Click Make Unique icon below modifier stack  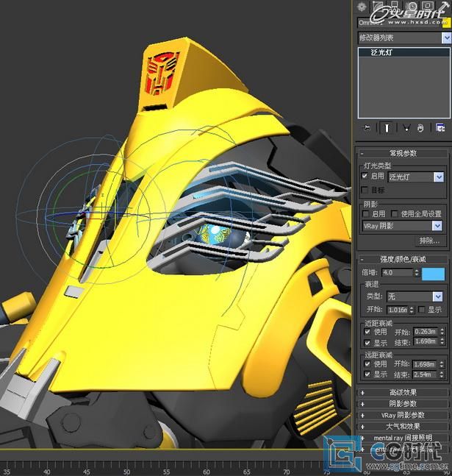(x=406, y=128)
